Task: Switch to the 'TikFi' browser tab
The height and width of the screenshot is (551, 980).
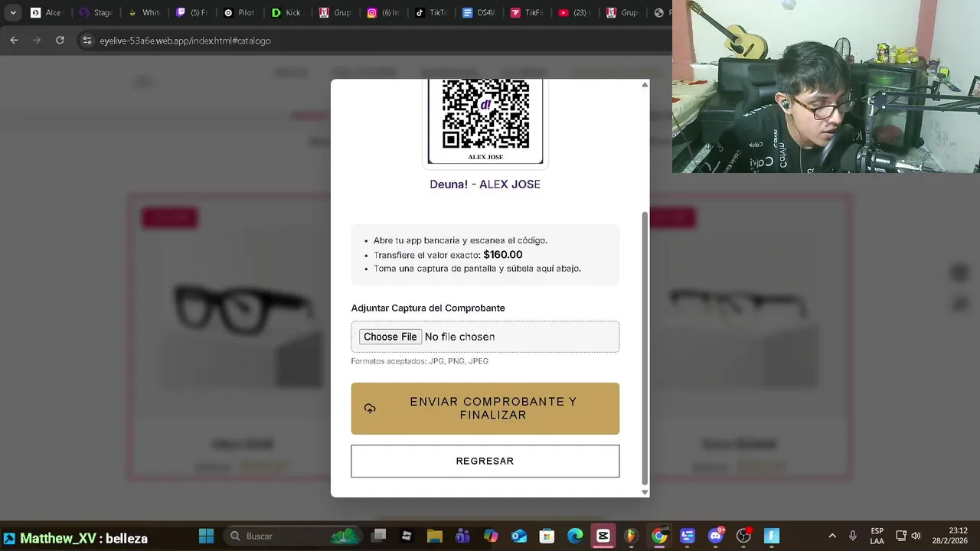Action: 528,12
